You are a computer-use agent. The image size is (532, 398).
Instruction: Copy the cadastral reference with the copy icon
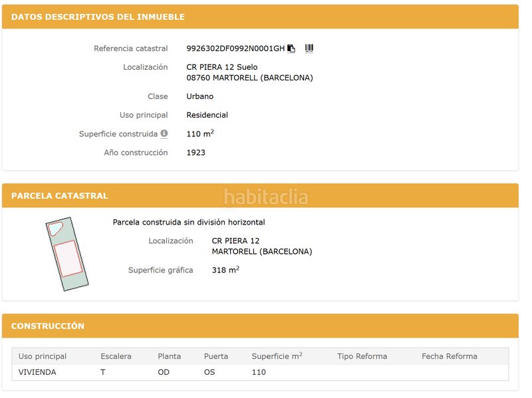(291, 49)
